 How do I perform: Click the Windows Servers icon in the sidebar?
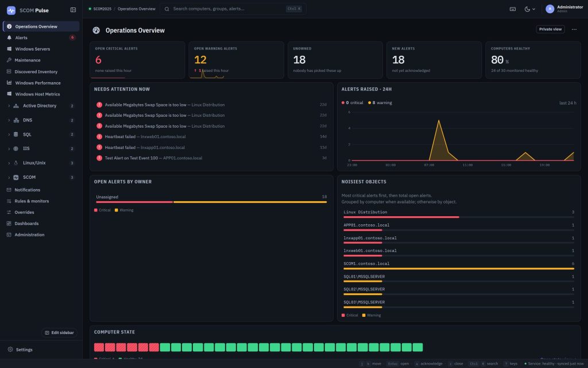[9, 49]
